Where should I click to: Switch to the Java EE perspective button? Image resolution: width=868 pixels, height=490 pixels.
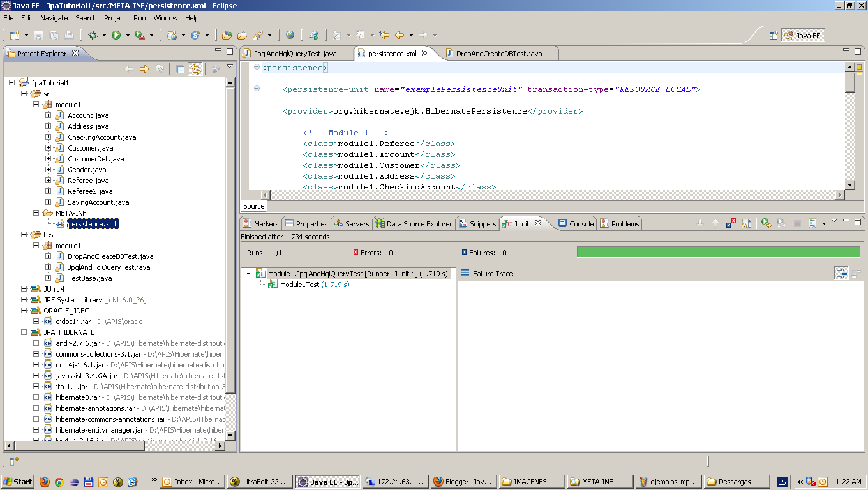pos(803,35)
